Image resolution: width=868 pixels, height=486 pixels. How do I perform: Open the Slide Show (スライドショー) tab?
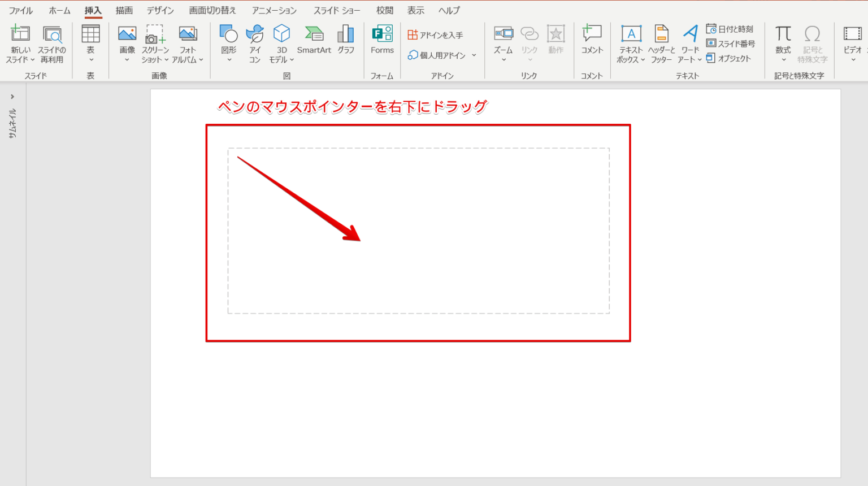coord(337,10)
